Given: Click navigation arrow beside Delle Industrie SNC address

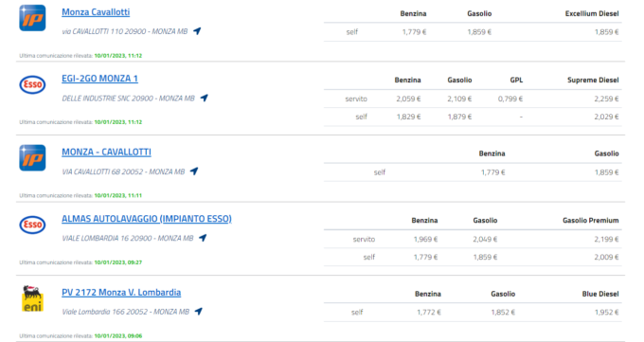Looking at the screenshot, I should point(205,98).
